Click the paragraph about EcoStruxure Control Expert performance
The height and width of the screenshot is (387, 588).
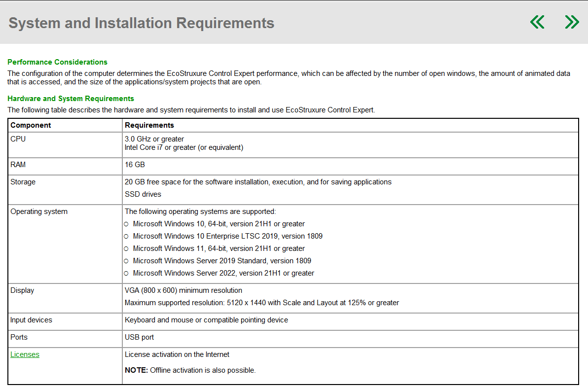click(289, 78)
